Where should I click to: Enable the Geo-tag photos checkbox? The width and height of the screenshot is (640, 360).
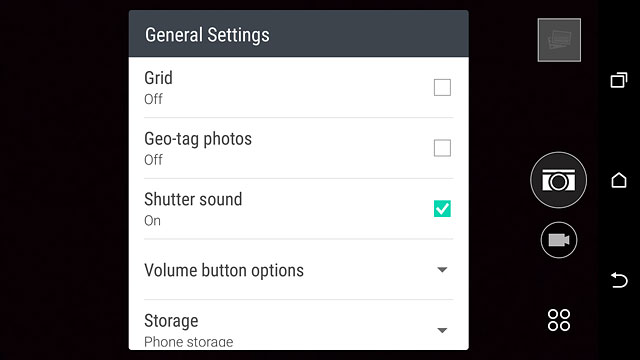tap(442, 148)
